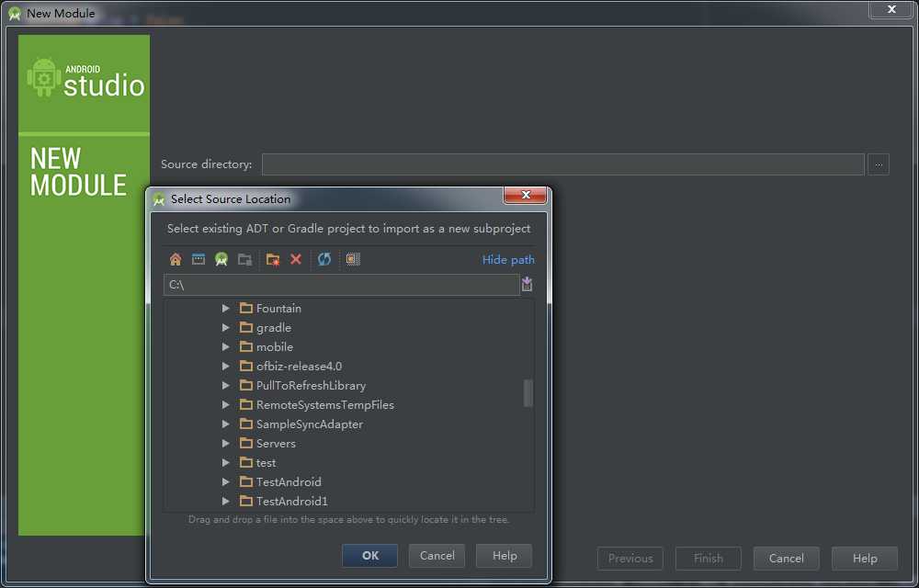The width and height of the screenshot is (919, 588).
Task: Select the test folder
Action: (258, 463)
